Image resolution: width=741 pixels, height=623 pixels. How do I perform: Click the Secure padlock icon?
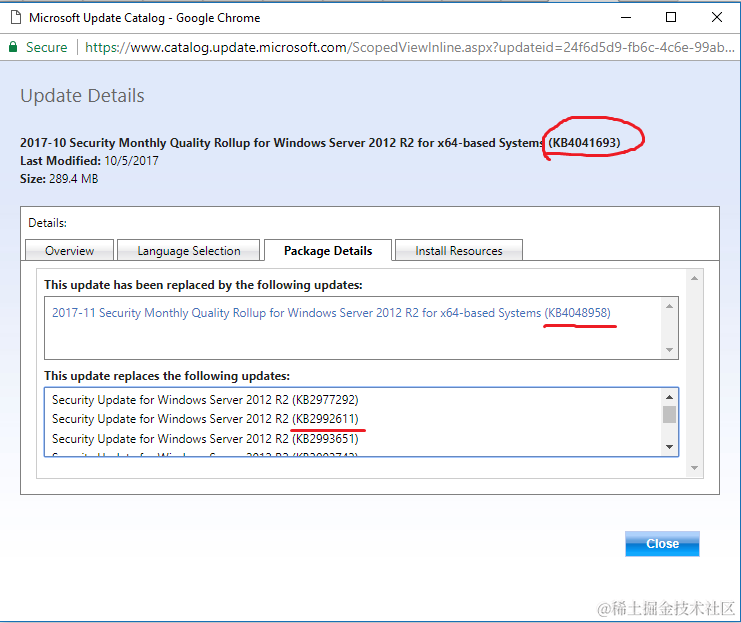(13, 47)
